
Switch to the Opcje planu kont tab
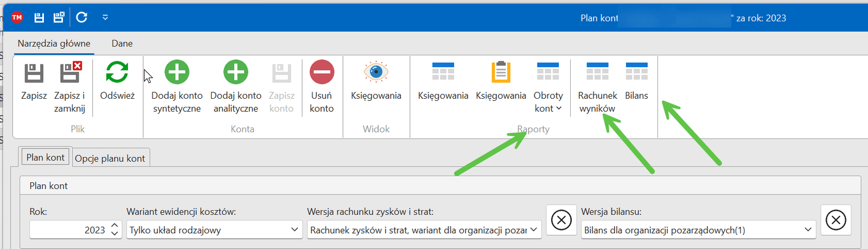click(110, 158)
